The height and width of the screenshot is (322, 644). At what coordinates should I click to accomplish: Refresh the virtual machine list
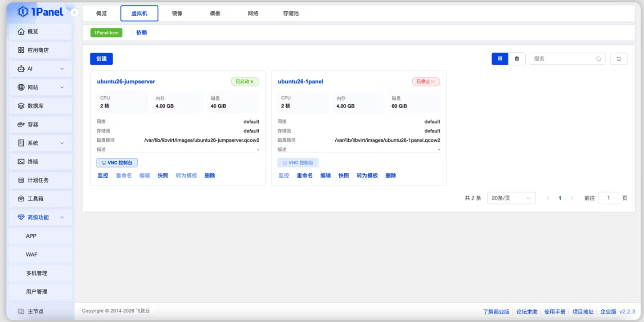pos(619,59)
